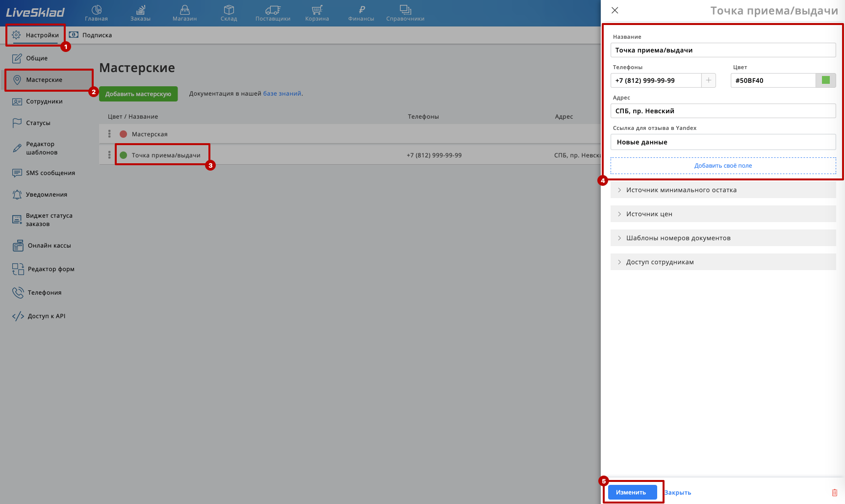Screen dimensions: 845x504
Task: Switch to the Настройки tab
Action: pyautogui.click(x=35, y=35)
